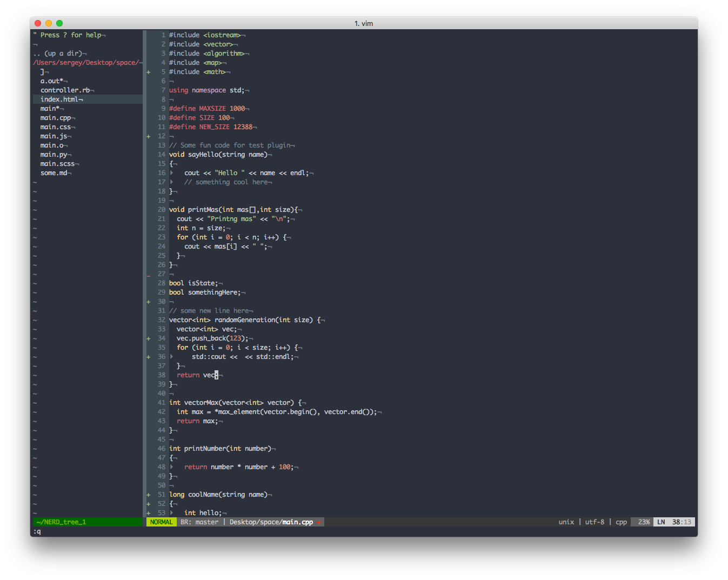This screenshot has width=728, height=580.
Task: Click git added '+' sign on line 5
Action: (x=149, y=72)
